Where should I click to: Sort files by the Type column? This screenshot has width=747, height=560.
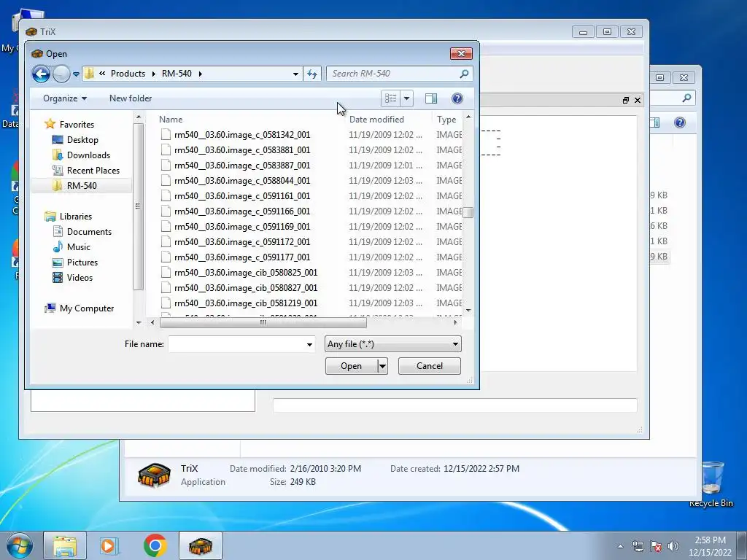[x=447, y=120]
